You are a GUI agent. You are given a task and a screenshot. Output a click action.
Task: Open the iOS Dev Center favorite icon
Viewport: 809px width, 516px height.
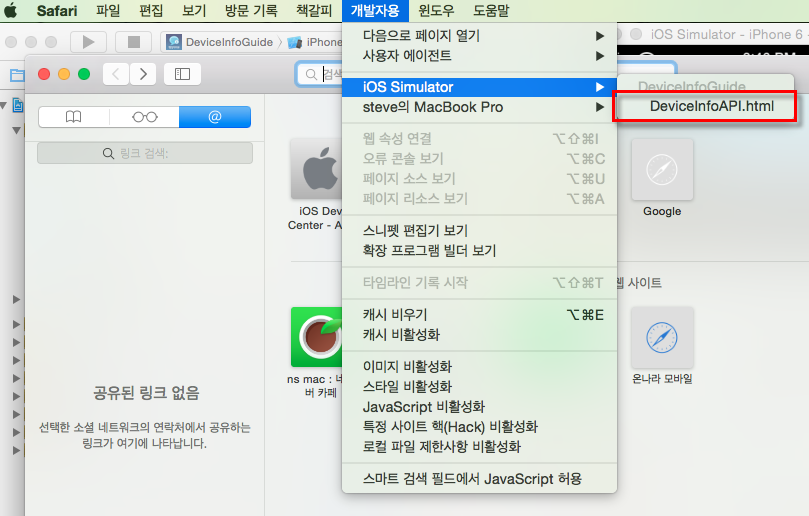tap(317, 169)
